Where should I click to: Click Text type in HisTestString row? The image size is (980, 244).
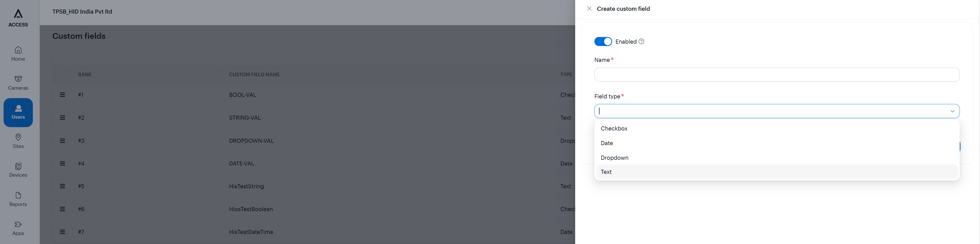coord(565,186)
